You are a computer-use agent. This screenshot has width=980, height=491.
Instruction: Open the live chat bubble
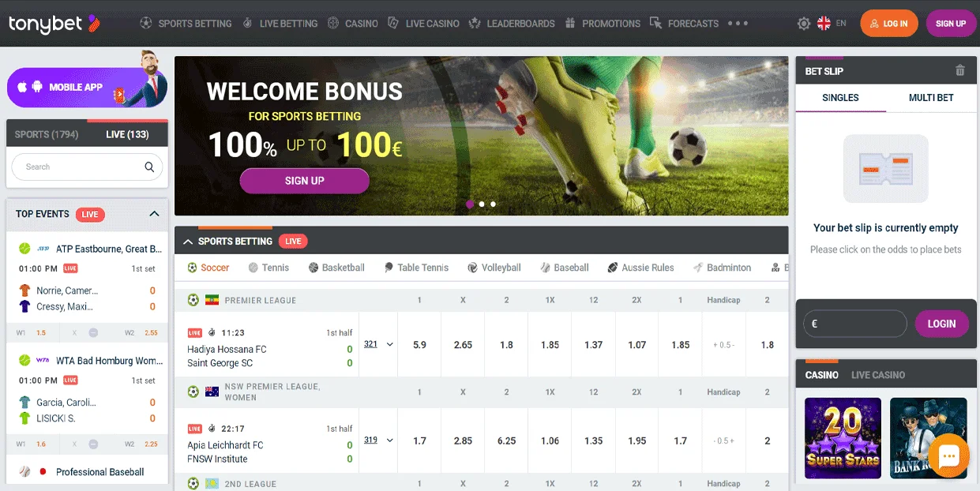click(x=948, y=455)
